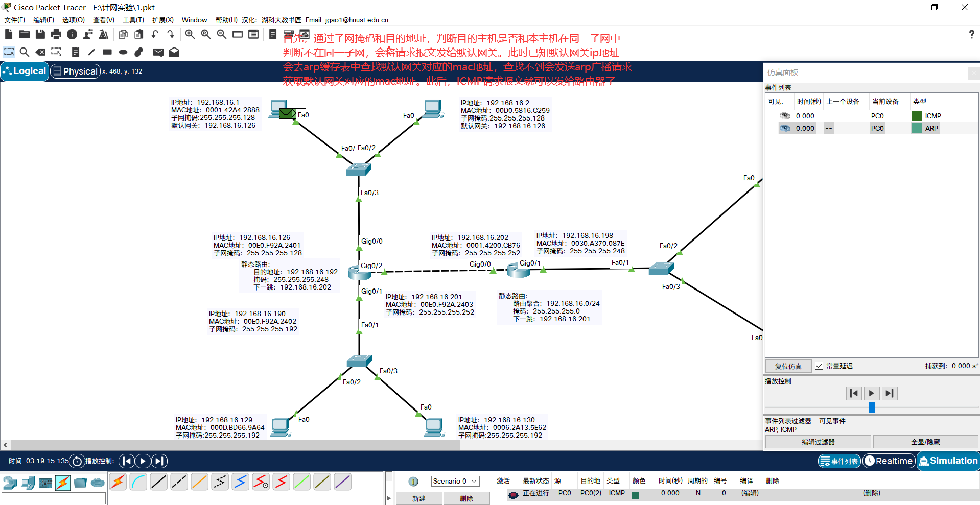Open the 选项(O) menu

pos(73,20)
